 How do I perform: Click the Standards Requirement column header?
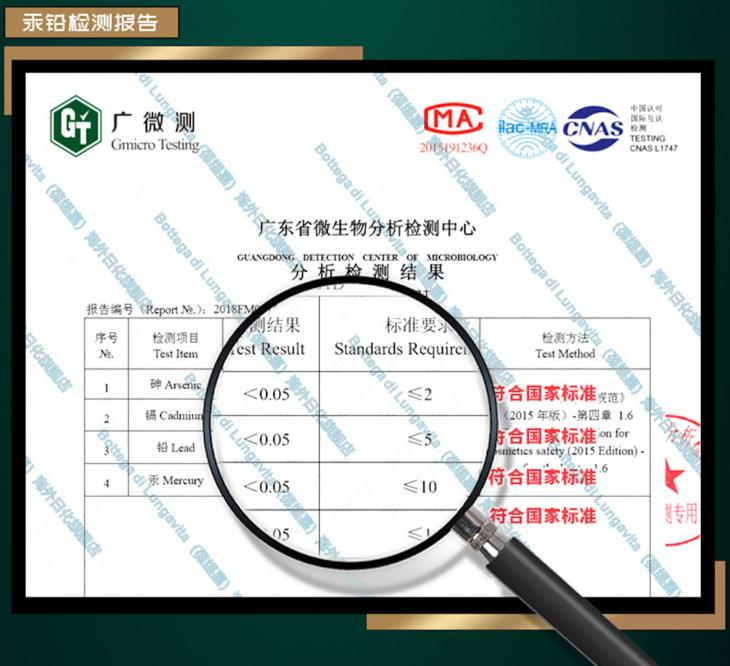[400, 337]
